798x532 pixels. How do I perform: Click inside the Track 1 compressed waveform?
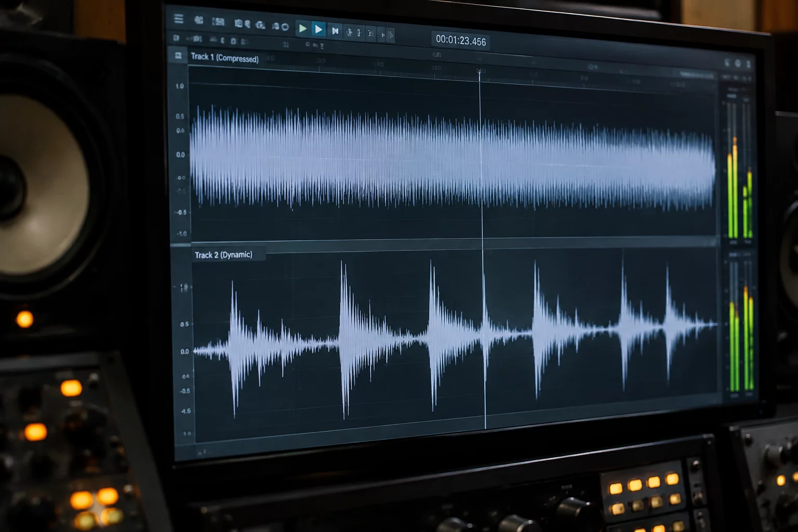[452, 159]
